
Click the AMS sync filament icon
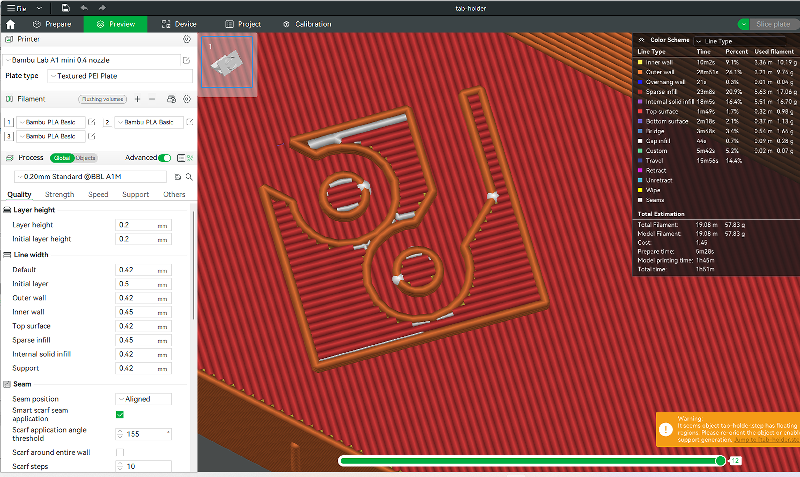[171, 99]
